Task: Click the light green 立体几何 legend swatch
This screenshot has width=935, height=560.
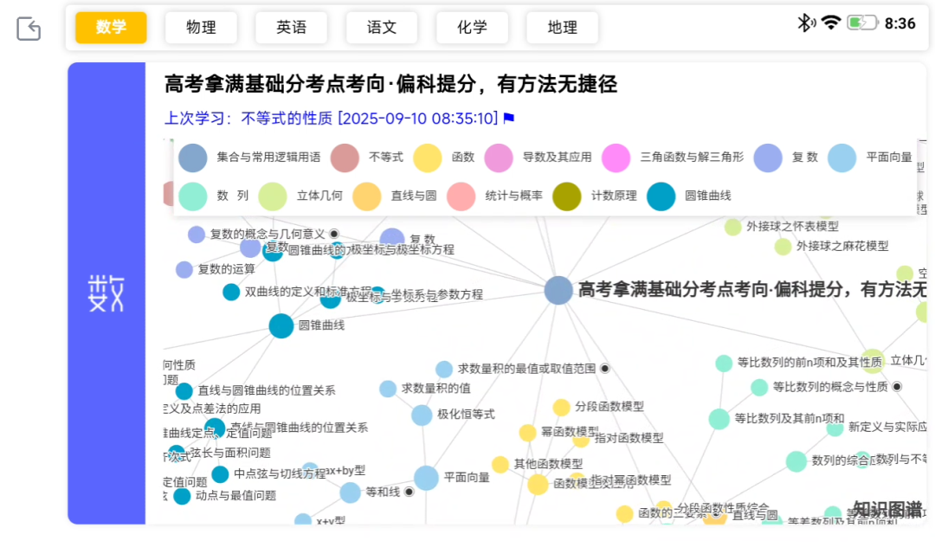Action: pyautogui.click(x=273, y=196)
